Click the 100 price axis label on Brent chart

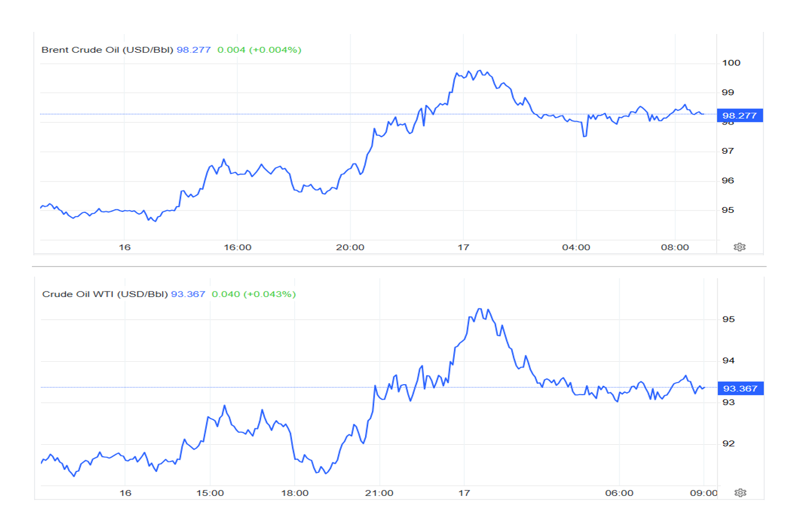(x=731, y=63)
